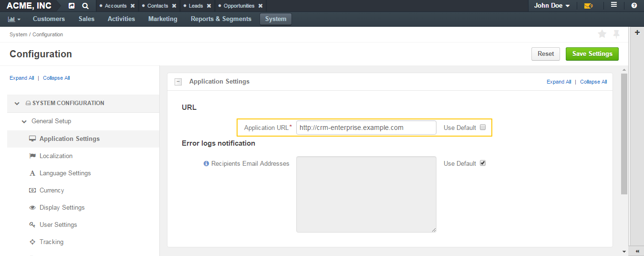Open the Sales menu

point(86,19)
